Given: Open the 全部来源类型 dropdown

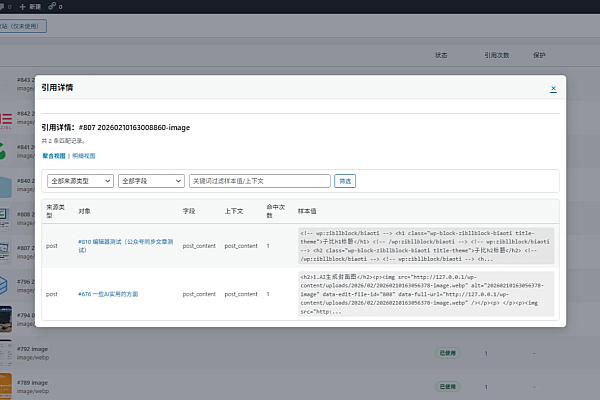Looking at the screenshot, I should tap(78, 181).
